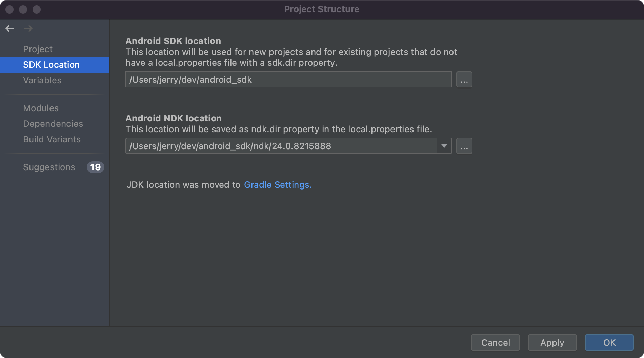
Task: Open the Build Variants section
Action: click(52, 139)
